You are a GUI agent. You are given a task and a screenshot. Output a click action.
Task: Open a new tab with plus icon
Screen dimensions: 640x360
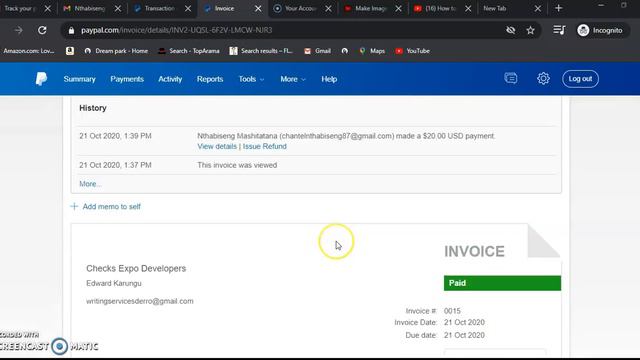(x=558, y=8)
